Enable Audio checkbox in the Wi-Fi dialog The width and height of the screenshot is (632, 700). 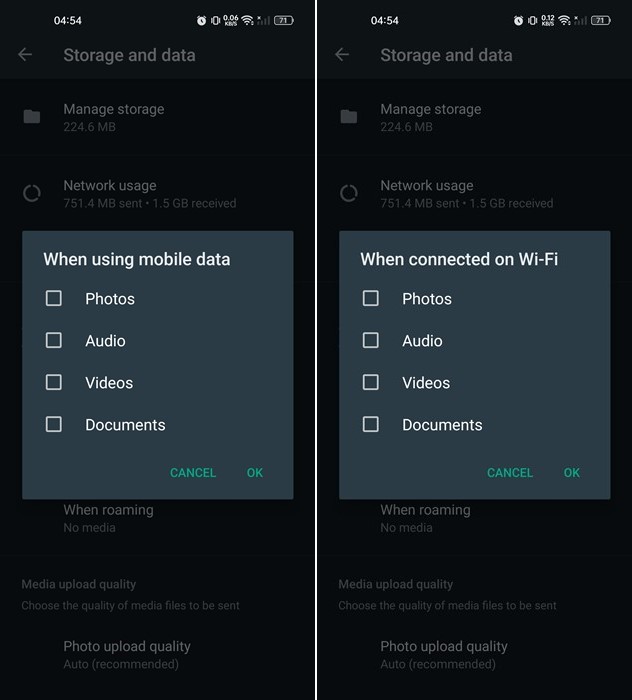point(371,340)
